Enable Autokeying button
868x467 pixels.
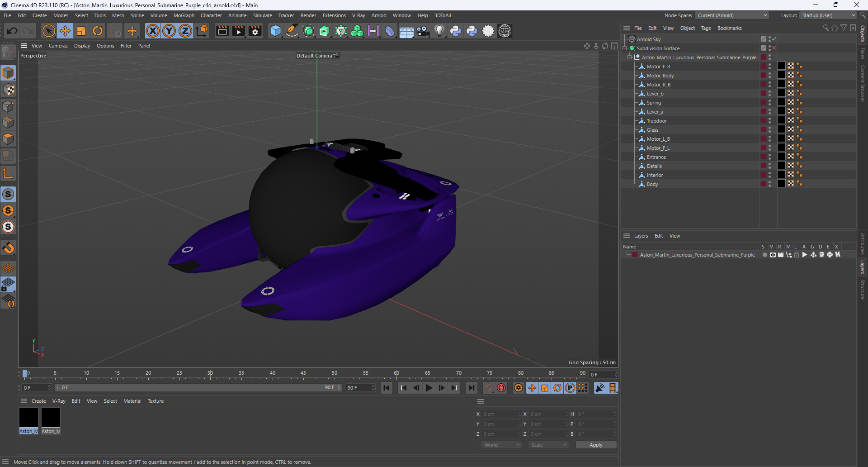tap(501, 388)
